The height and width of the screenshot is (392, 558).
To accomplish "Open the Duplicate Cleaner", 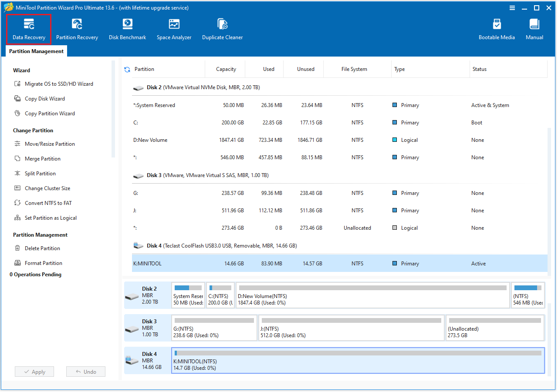I will click(x=222, y=29).
